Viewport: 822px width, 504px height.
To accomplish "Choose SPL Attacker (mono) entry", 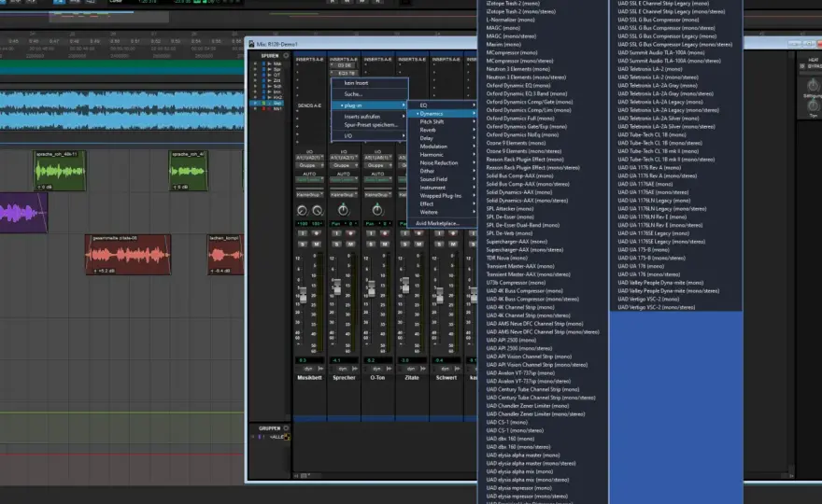I will (x=510, y=208).
